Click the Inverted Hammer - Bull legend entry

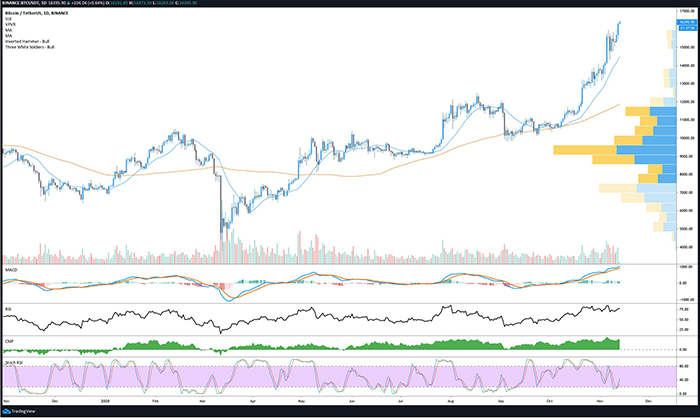click(26, 42)
